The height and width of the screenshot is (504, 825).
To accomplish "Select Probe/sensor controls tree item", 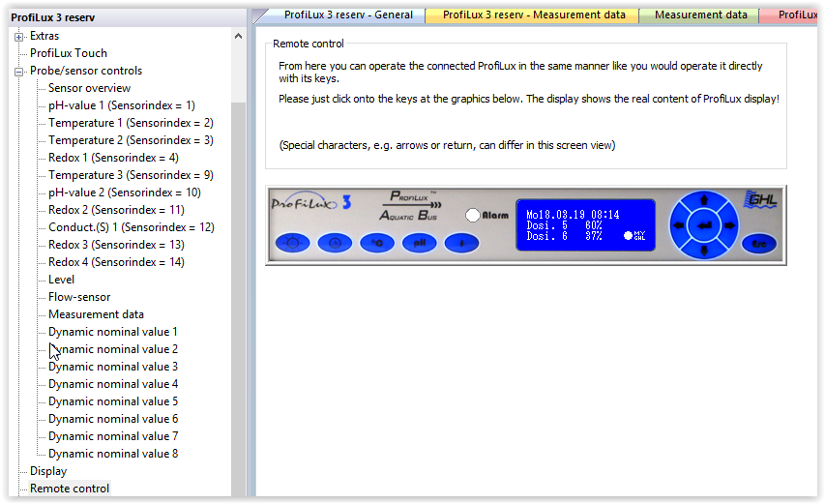I will point(86,71).
